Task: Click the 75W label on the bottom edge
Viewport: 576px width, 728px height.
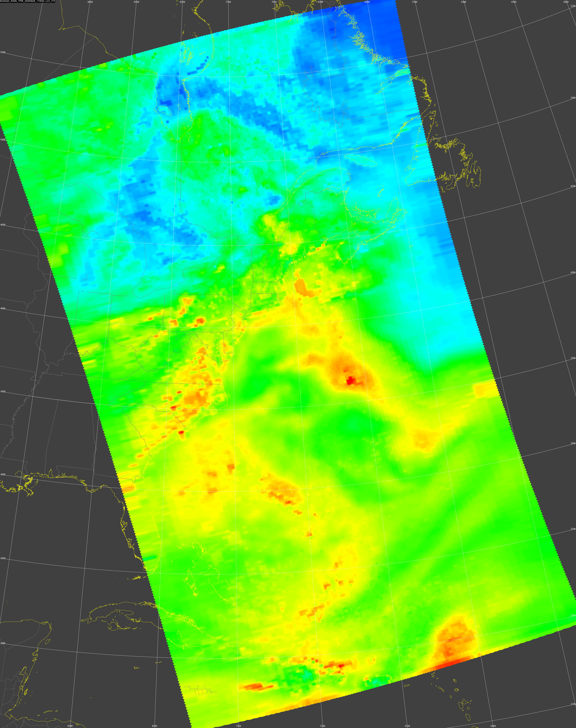Action: coord(238,726)
